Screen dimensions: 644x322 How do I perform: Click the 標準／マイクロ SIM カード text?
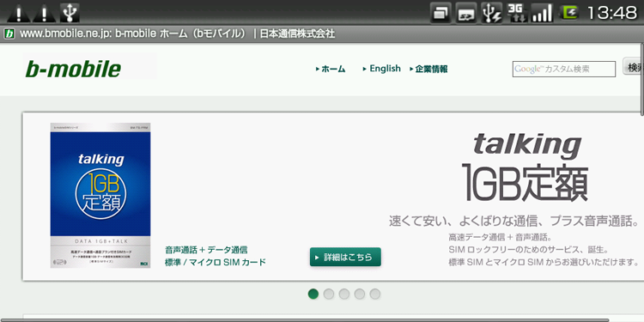(x=216, y=263)
